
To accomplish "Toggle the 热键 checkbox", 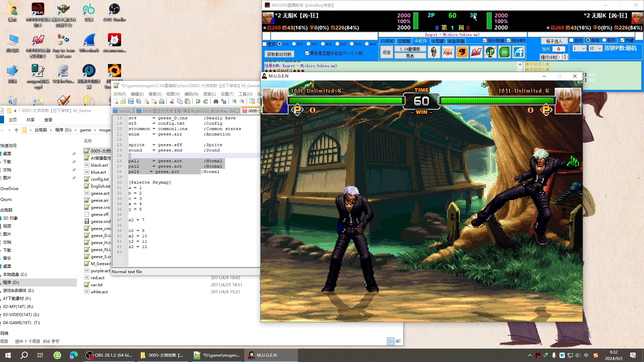I will [622, 40].
